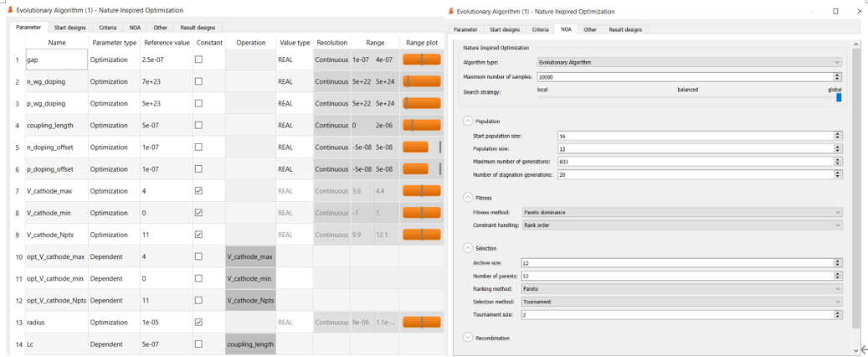This screenshot has width=868, height=357.
Task: Select Range lower value 1e-07 for gap
Action: coord(362,59)
